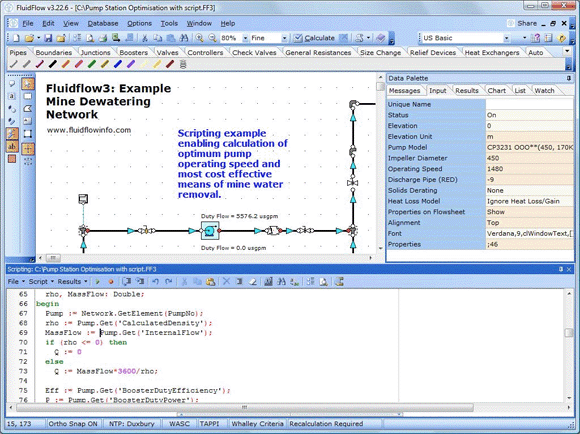The height and width of the screenshot is (434, 580).
Task: Click the Find binoculars icon in main toolbar
Action: coord(183,38)
